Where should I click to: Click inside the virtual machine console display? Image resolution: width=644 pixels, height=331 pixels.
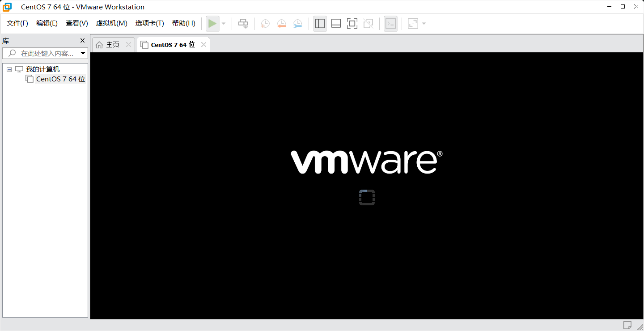tap(367, 186)
